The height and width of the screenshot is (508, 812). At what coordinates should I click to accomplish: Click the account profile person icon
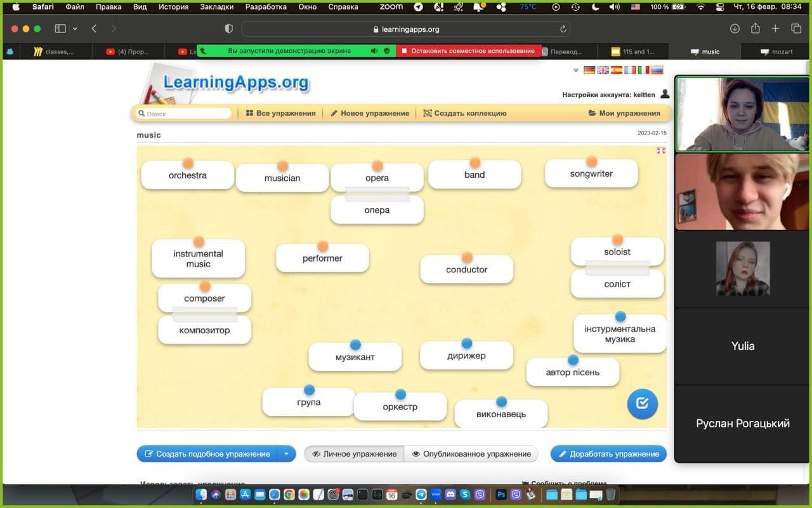(665, 94)
